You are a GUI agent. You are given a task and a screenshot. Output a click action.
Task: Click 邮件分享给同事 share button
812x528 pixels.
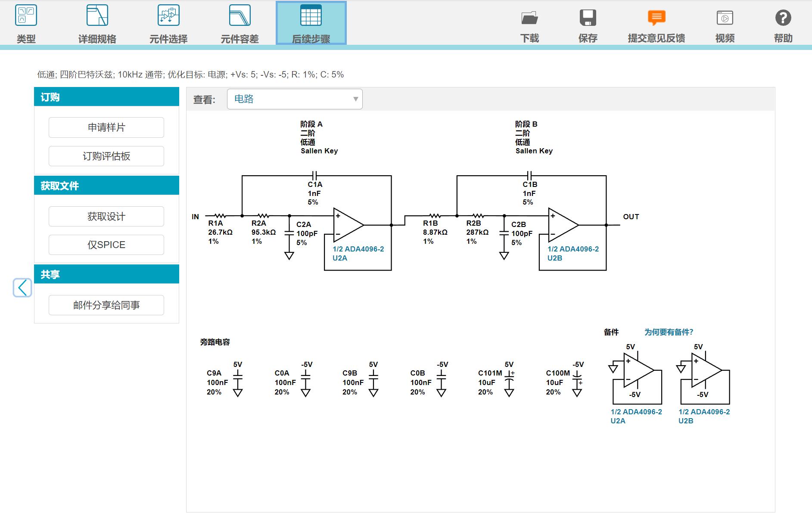click(106, 305)
